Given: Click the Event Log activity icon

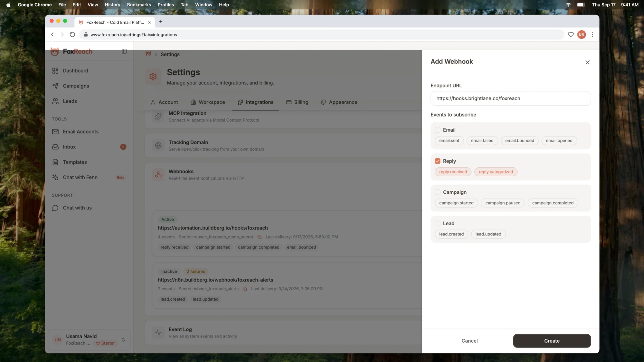Looking at the screenshot, I should point(158,332).
